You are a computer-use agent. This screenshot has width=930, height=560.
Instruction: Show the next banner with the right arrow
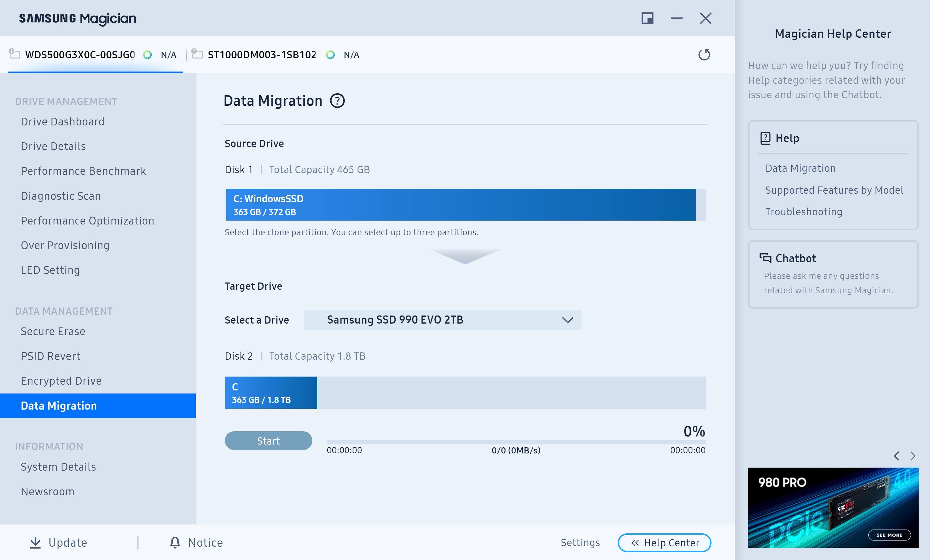pos(913,456)
